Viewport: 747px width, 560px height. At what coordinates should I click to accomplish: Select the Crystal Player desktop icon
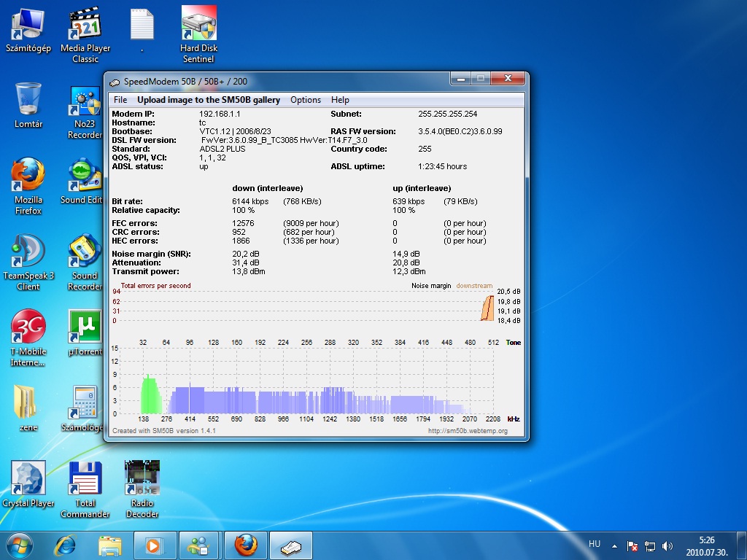pos(28,484)
